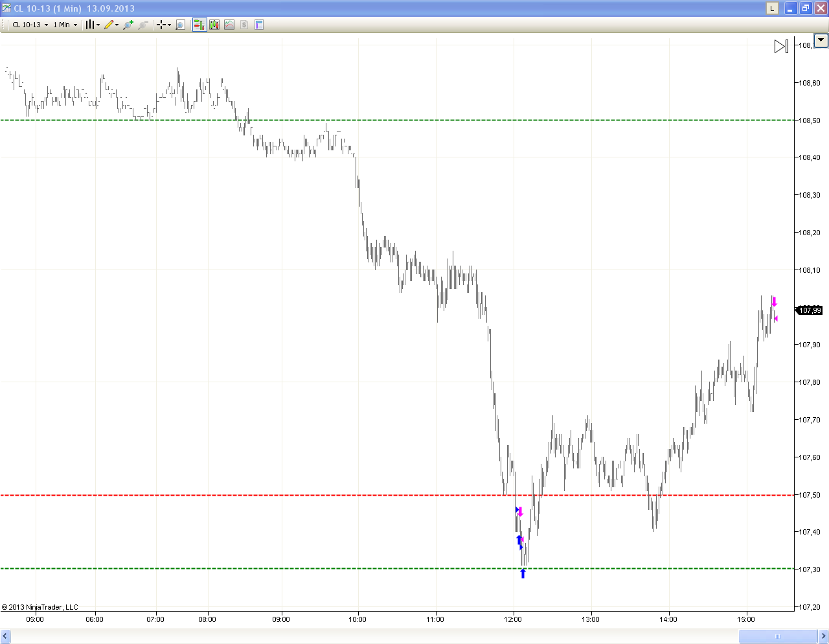
Task: Open the CL 10-13 instrument dropdown
Action: click(x=30, y=25)
